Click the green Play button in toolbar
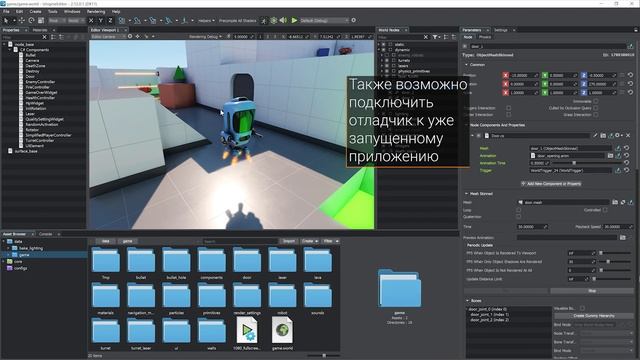The image size is (640, 360). [x=294, y=20]
